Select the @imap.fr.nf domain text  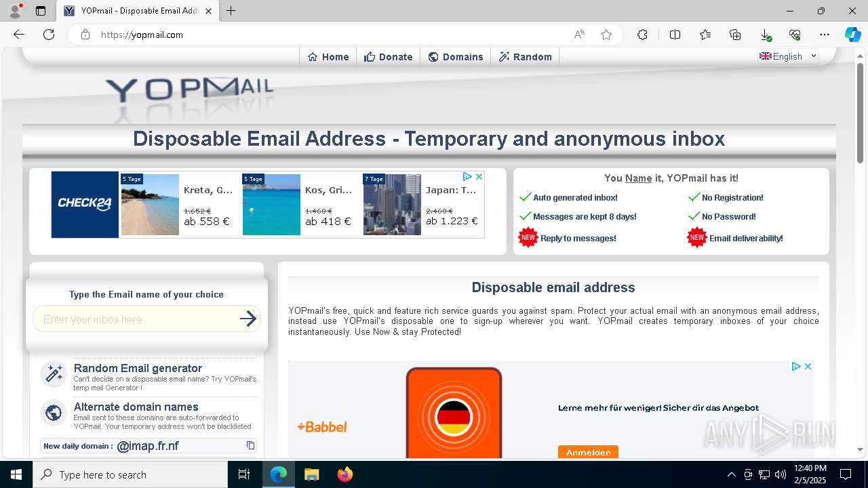pos(148,446)
